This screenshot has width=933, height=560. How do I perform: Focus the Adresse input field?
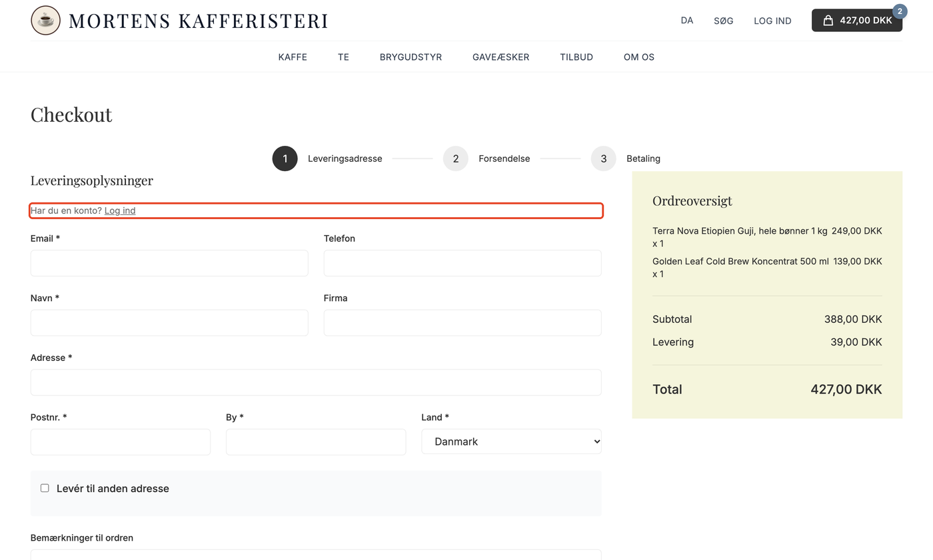click(x=316, y=382)
